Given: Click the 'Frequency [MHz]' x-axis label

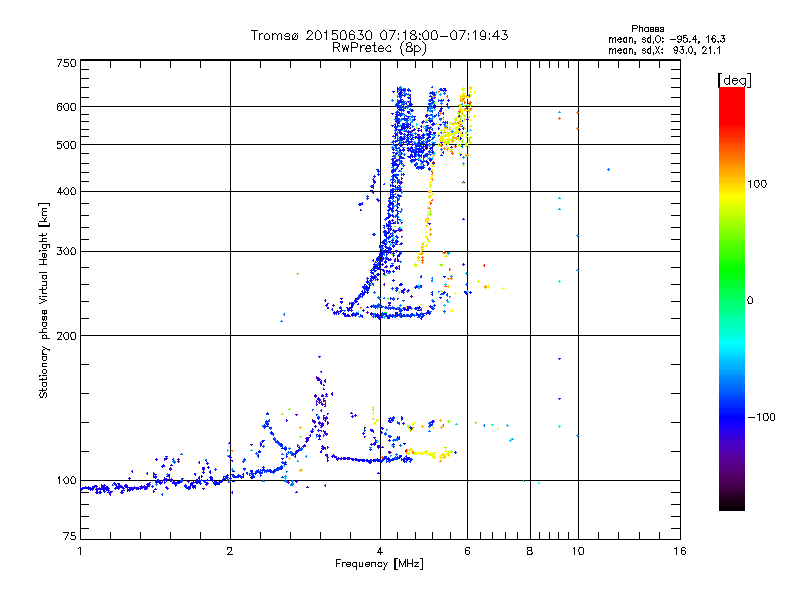Looking at the screenshot, I should pos(379,564).
